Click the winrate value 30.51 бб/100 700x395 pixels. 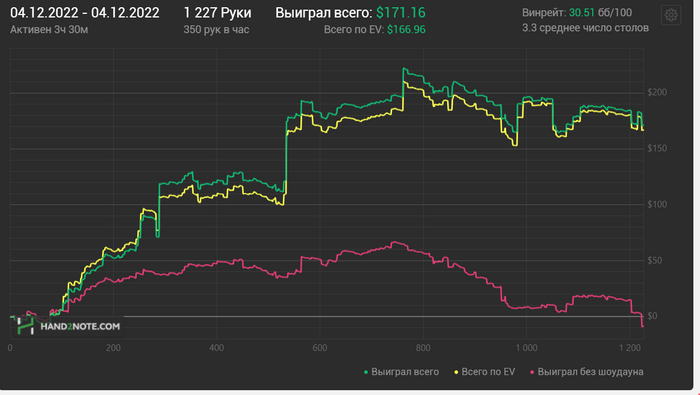click(600, 13)
